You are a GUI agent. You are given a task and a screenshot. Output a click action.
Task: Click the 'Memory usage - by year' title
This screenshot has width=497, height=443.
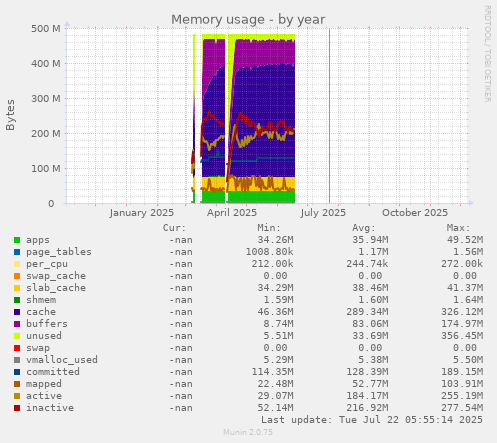[x=248, y=19]
